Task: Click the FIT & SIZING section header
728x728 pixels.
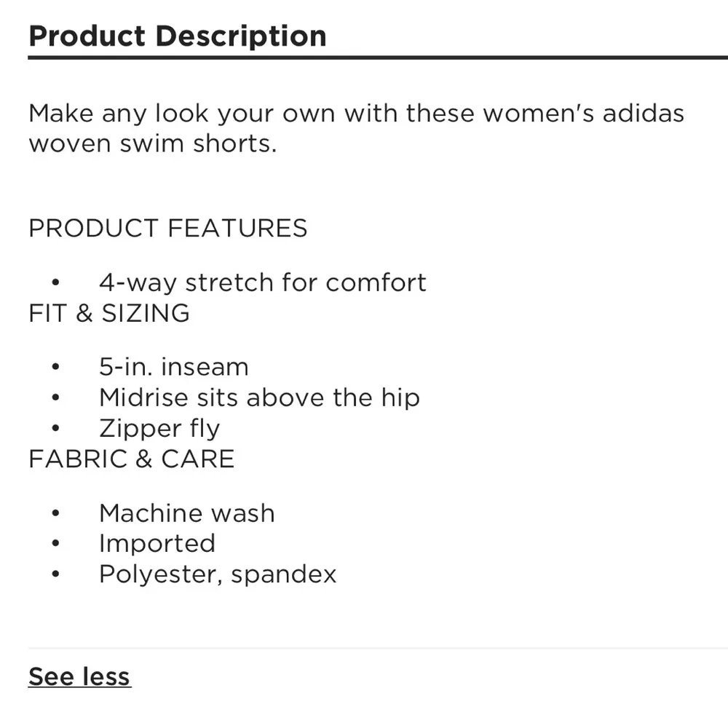Action: [x=108, y=313]
